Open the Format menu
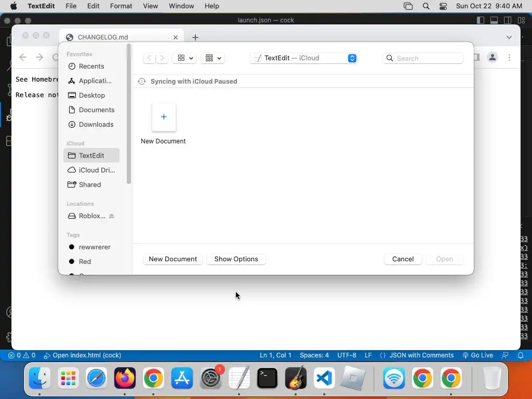 pyautogui.click(x=121, y=6)
